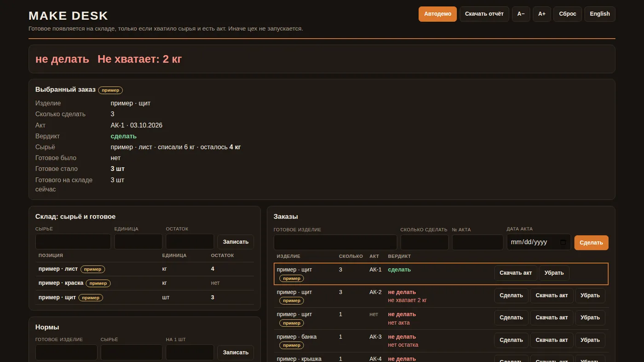Image resolution: width=644 pixels, height=362 pixels.
Task: Download the act for order АК-1
Action: point(516,273)
